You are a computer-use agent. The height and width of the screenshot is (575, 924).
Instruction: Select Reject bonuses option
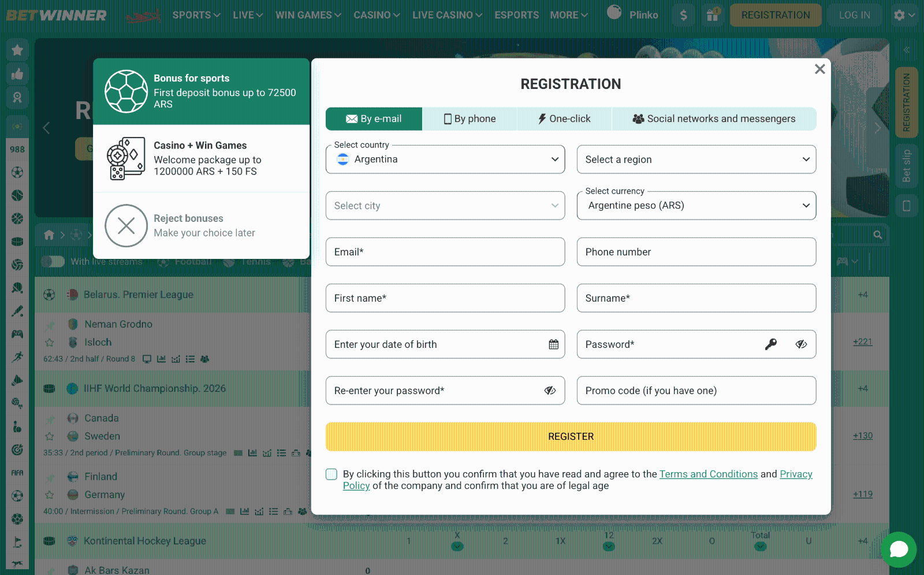coord(201,225)
